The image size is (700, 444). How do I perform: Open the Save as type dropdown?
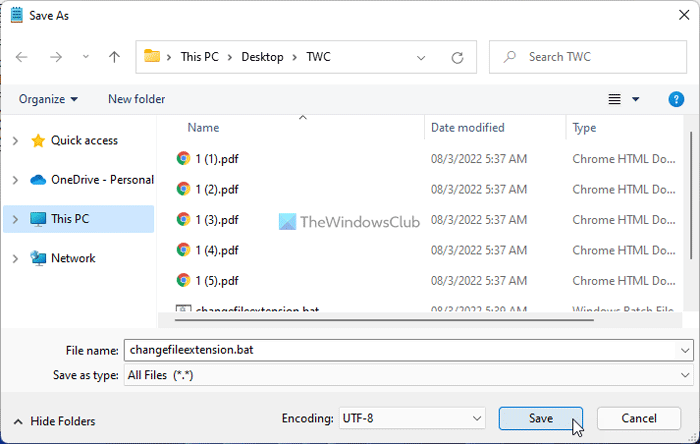(x=408, y=374)
